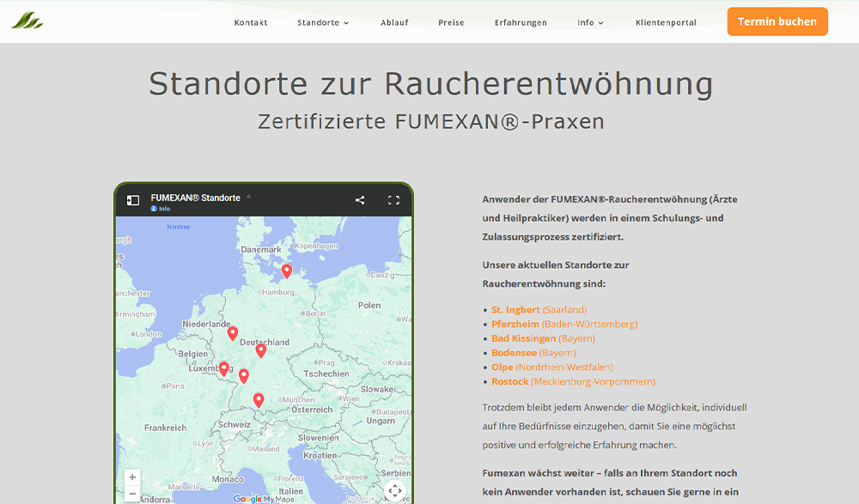This screenshot has height=504, width=859.
Task: Click the heading 'Standorte zur Raucherentwöhnung'
Action: coord(431,84)
